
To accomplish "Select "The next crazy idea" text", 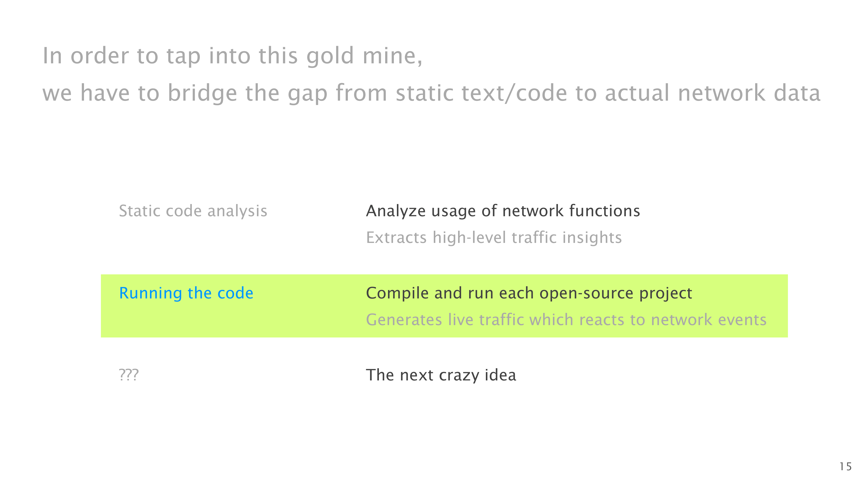I will [x=441, y=375].
